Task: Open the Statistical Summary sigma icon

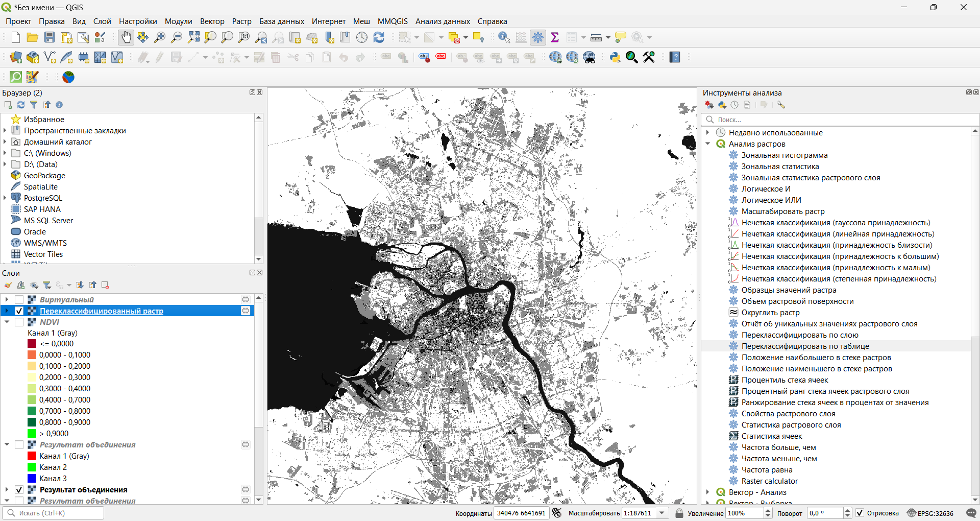Action: click(x=555, y=37)
